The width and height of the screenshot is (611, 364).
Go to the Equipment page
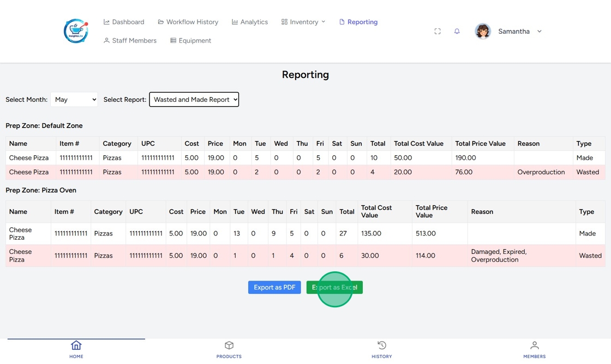pos(190,41)
